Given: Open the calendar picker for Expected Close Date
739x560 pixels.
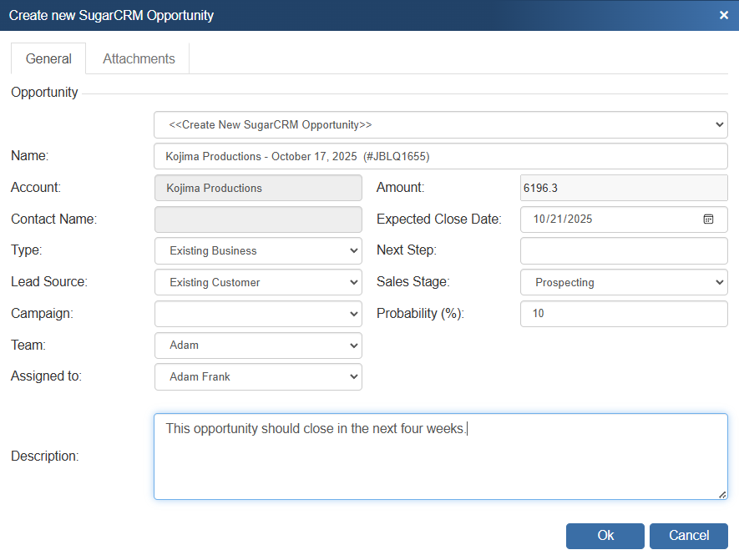Looking at the screenshot, I should click(x=708, y=219).
